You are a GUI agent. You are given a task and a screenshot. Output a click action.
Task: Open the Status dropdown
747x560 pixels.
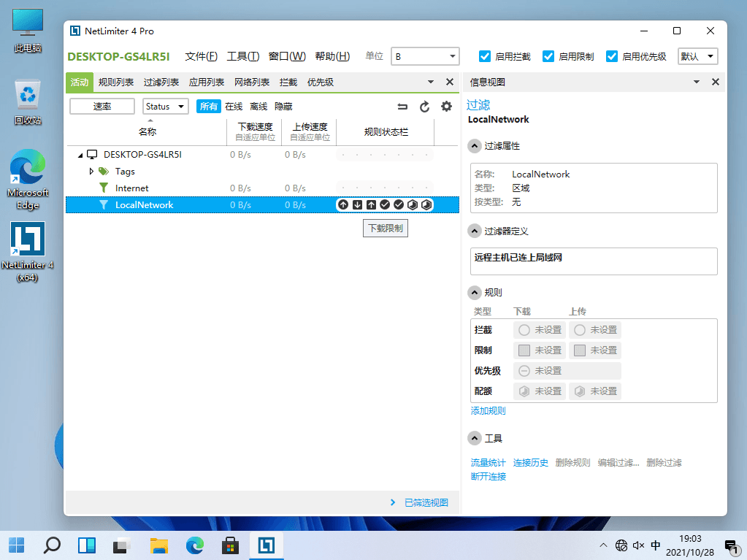tap(165, 106)
